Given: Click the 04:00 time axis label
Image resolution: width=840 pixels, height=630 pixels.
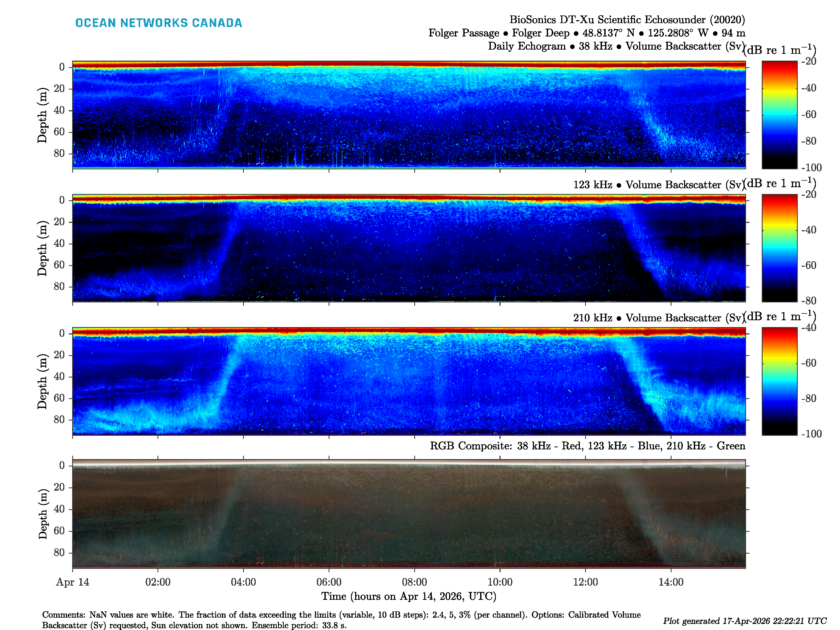Looking at the screenshot, I should (243, 582).
